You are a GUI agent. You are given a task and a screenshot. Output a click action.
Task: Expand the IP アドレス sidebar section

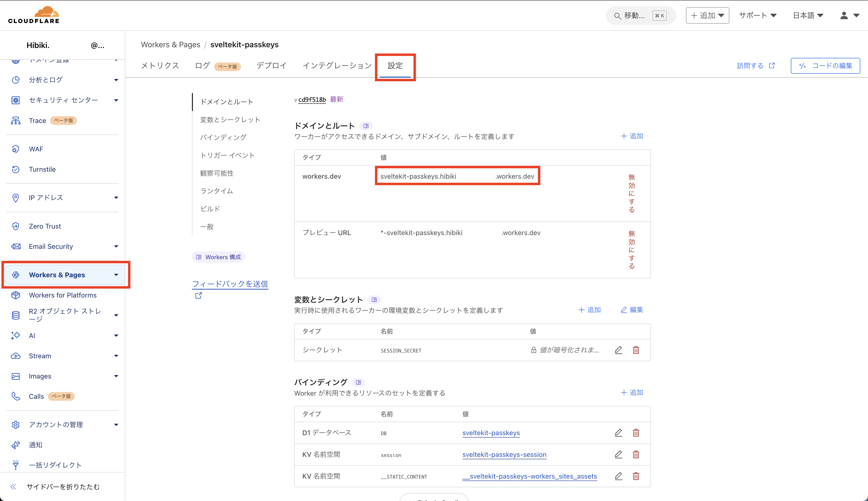coord(116,197)
